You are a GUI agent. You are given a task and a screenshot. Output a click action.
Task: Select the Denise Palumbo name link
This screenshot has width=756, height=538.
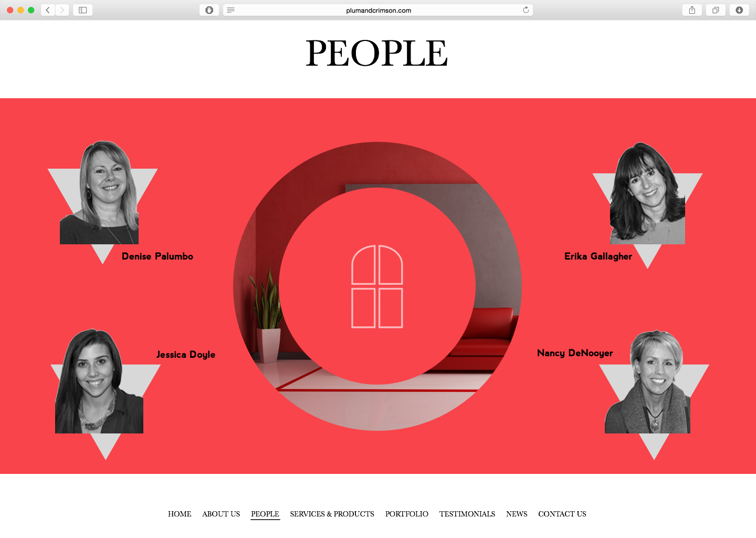(x=157, y=256)
